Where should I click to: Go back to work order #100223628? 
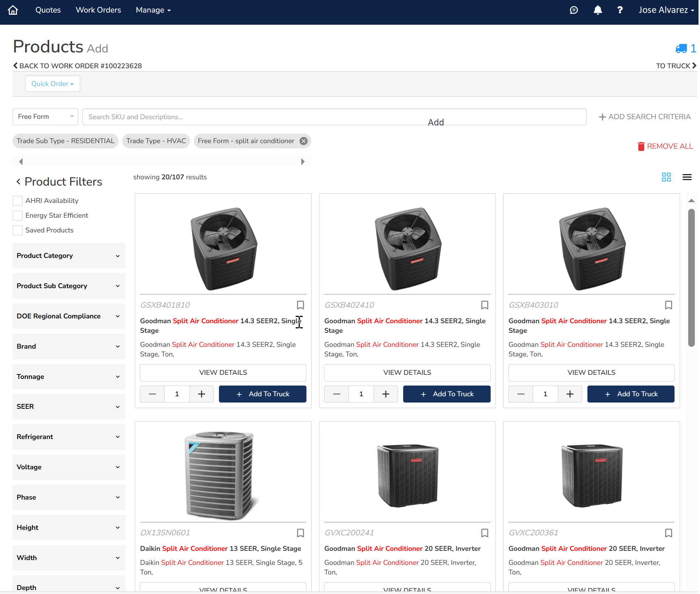(x=78, y=66)
